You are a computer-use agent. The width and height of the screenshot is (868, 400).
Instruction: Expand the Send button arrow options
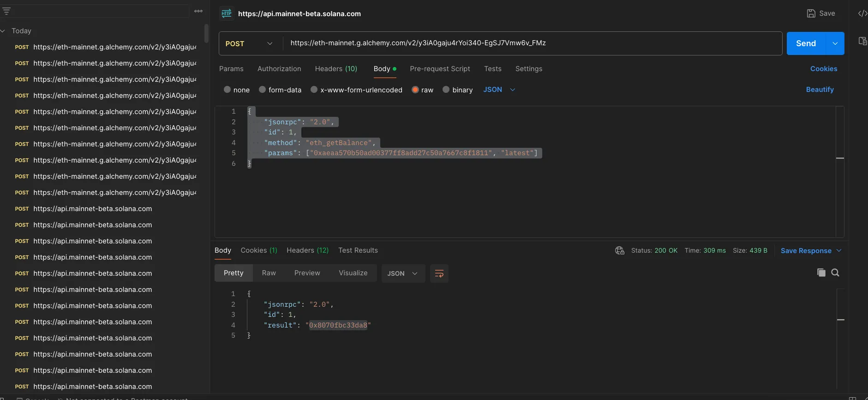pyautogui.click(x=835, y=43)
